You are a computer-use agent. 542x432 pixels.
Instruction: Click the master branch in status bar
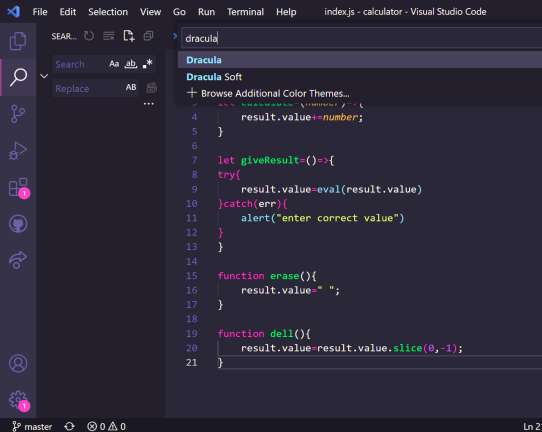click(x=32, y=427)
